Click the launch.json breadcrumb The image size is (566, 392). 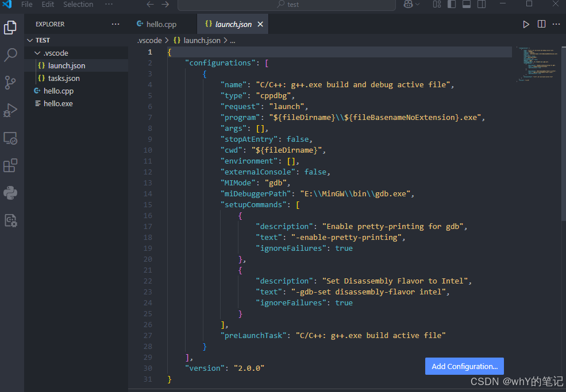(197, 40)
